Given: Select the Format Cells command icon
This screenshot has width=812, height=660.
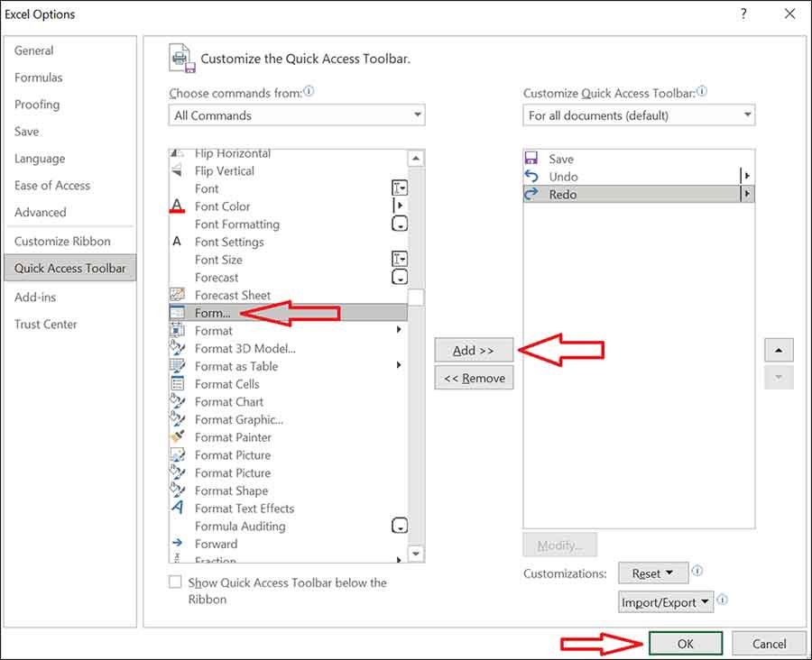Looking at the screenshot, I should click(178, 384).
